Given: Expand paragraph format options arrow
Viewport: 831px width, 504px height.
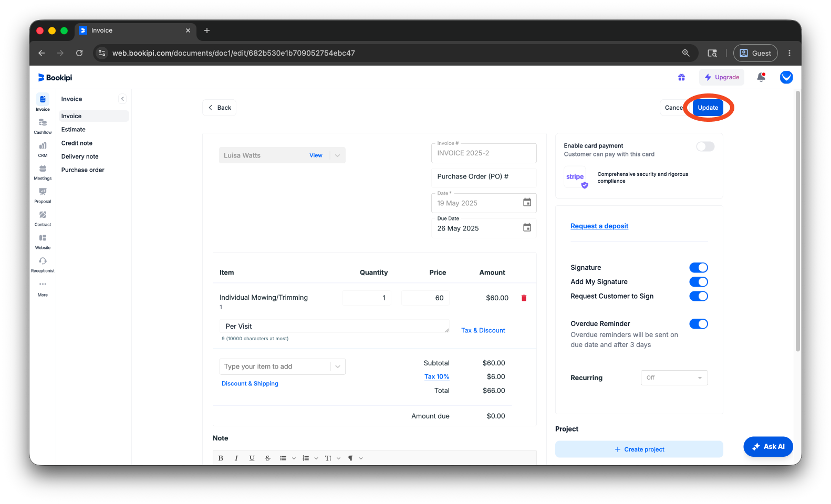Looking at the screenshot, I should [361, 458].
